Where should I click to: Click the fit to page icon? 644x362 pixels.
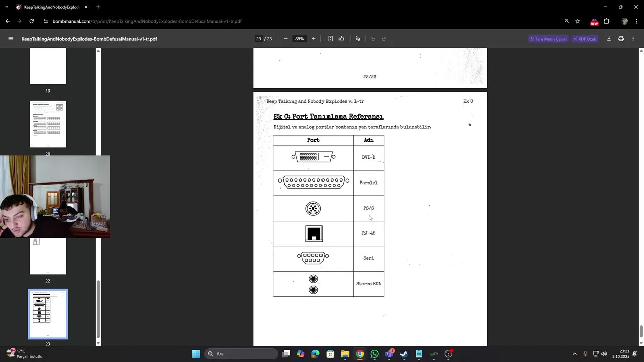pyautogui.click(x=330, y=39)
